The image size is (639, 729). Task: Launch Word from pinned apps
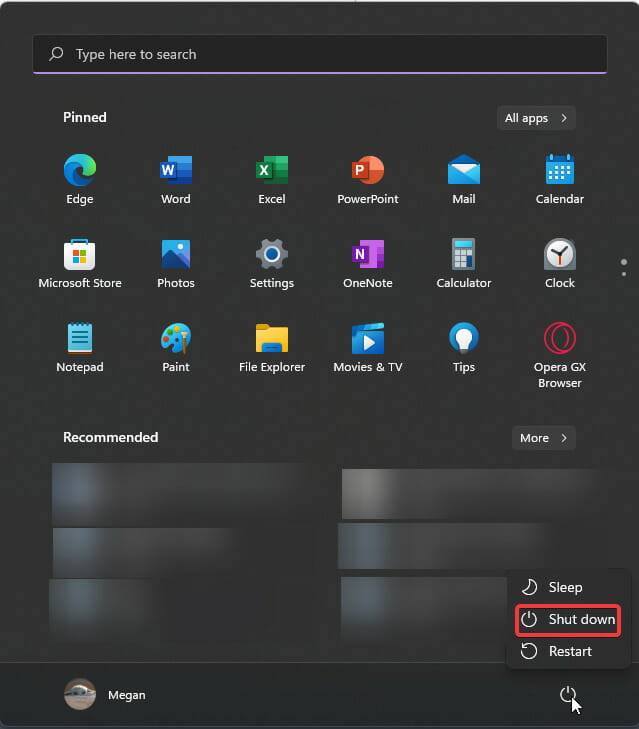coord(176,172)
